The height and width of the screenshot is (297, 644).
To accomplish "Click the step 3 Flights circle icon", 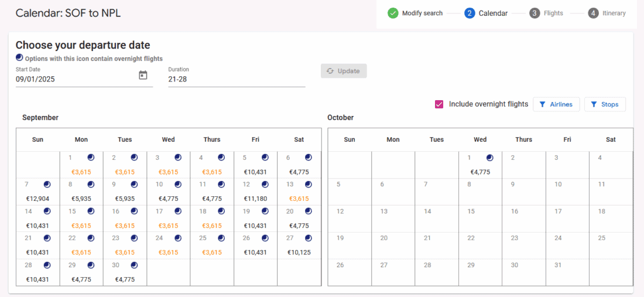I will tap(534, 13).
